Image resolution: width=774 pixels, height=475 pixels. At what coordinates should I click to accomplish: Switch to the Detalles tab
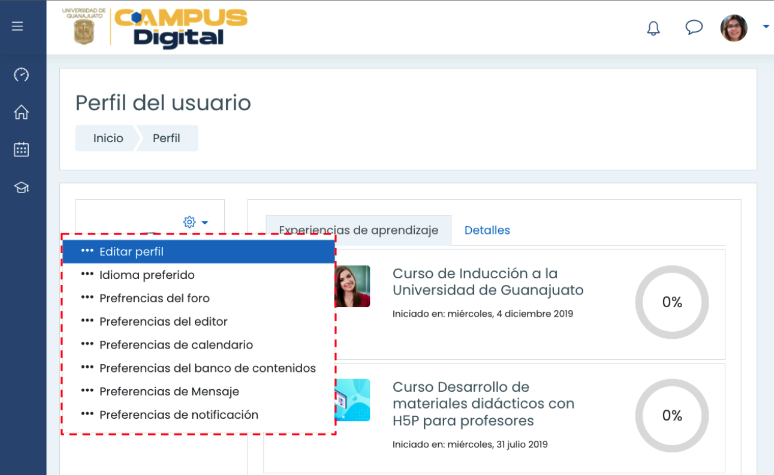coord(487,230)
